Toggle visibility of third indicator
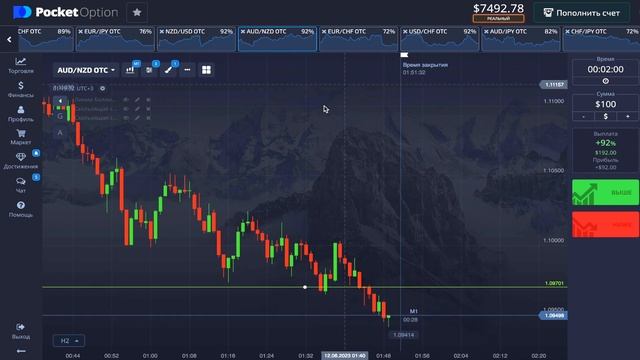Image resolution: width=640 pixels, height=360 pixels. 126,118
